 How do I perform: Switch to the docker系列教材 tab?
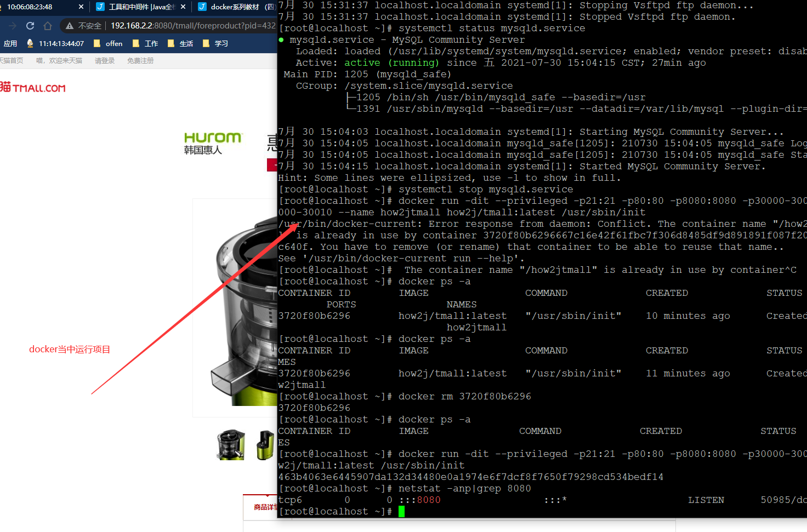(x=236, y=7)
